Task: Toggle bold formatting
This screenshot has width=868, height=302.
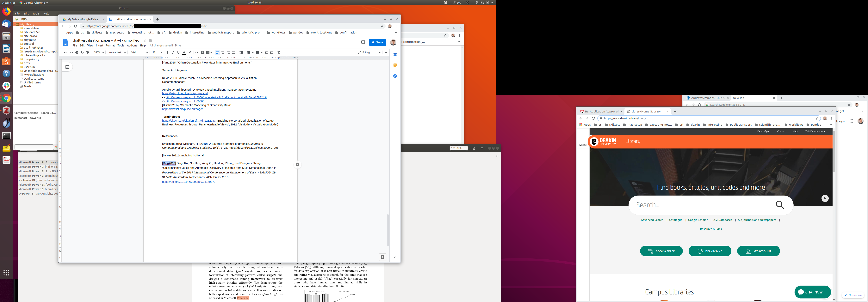Action: [x=167, y=52]
